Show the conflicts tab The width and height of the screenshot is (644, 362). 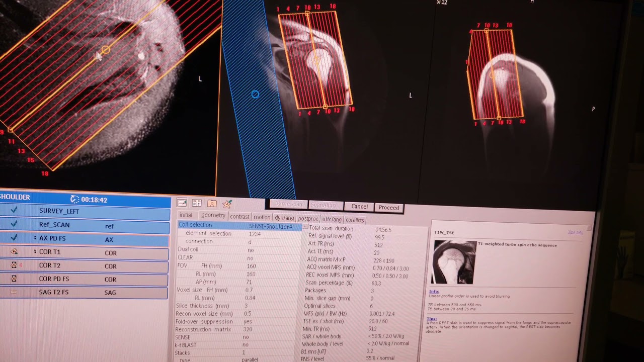[355, 220]
